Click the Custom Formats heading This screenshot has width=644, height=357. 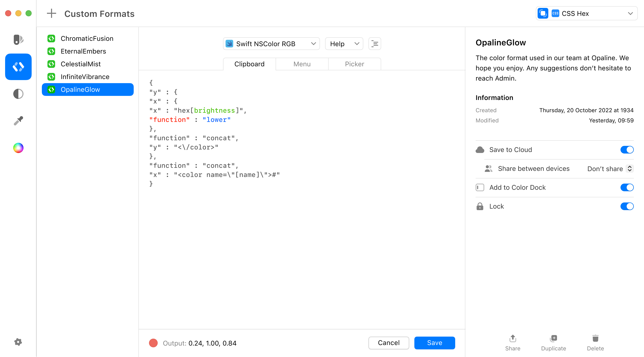[100, 14]
